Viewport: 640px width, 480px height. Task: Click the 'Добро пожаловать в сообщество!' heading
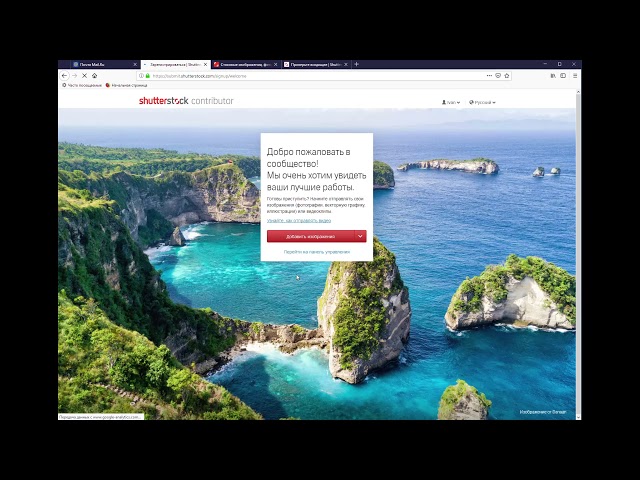click(x=309, y=158)
